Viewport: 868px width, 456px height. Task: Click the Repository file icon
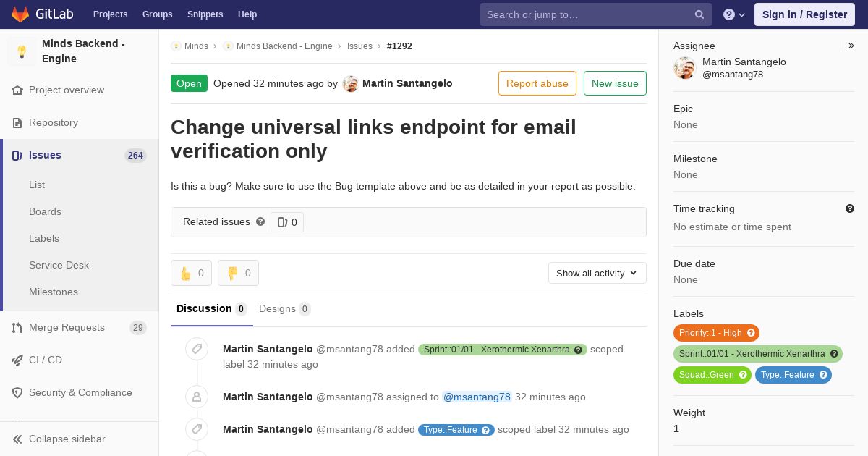17,123
